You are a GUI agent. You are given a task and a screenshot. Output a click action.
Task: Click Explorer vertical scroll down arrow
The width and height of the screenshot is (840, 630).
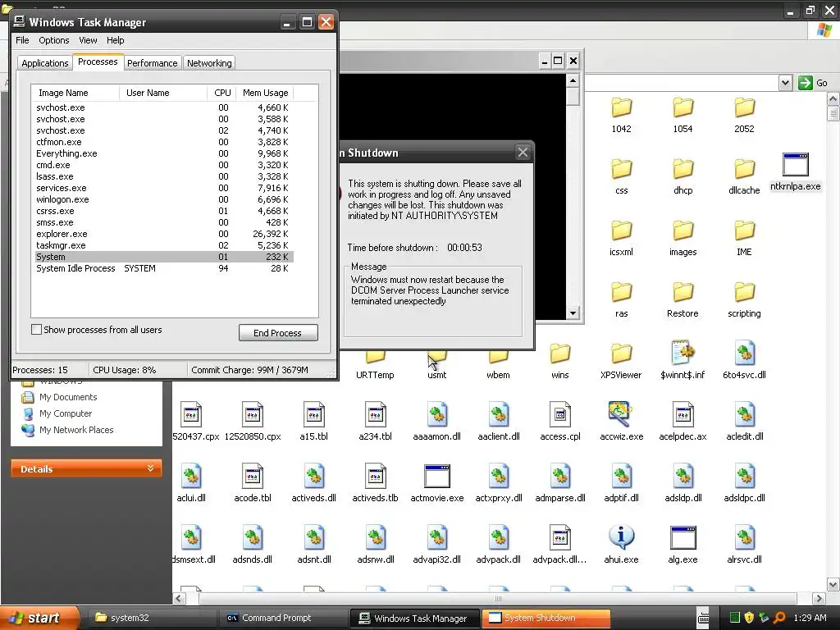tap(833, 584)
